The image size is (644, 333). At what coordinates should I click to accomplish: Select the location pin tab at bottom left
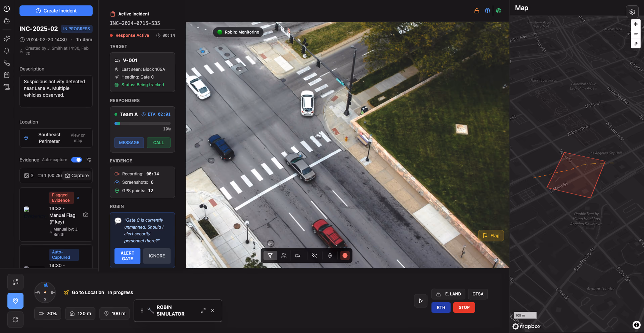[15, 301]
